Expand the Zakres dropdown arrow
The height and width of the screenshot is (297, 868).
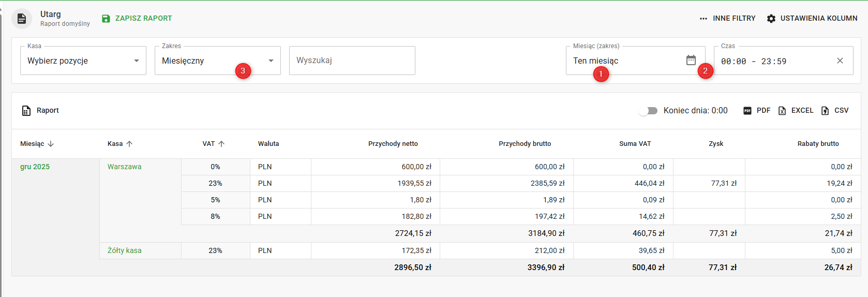pyautogui.click(x=271, y=61)
